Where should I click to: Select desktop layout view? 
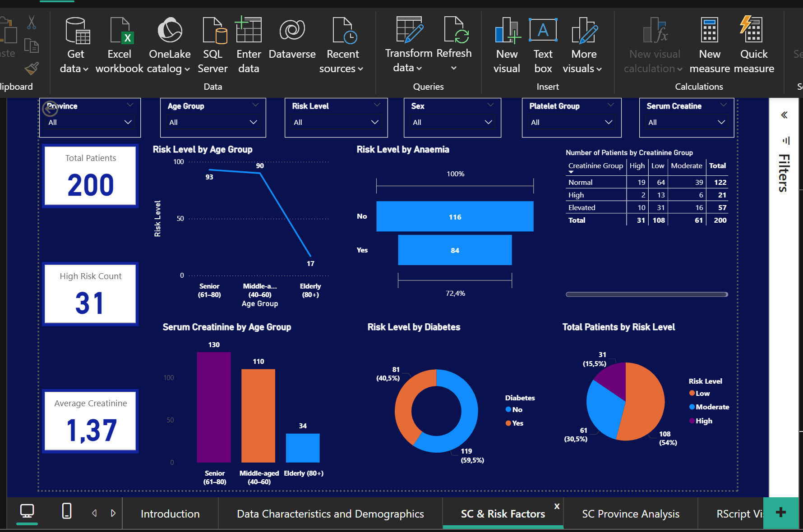coord(26,512)
